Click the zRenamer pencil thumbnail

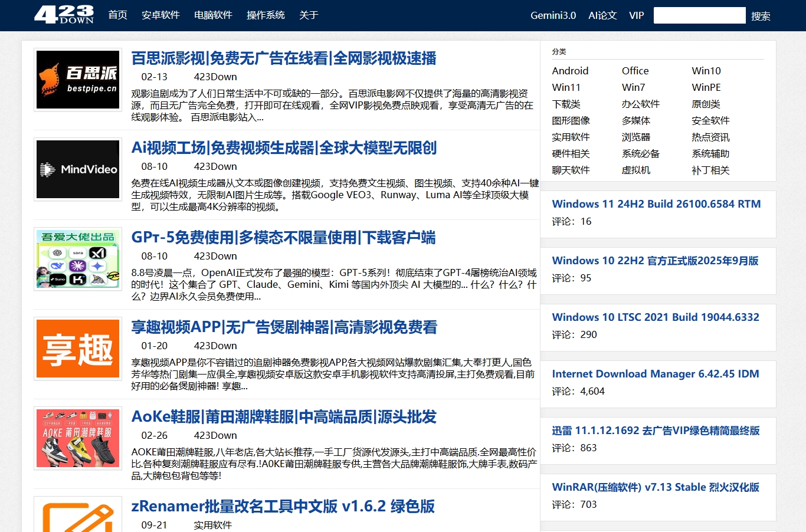pyautogui.click(x=77, y=517)
